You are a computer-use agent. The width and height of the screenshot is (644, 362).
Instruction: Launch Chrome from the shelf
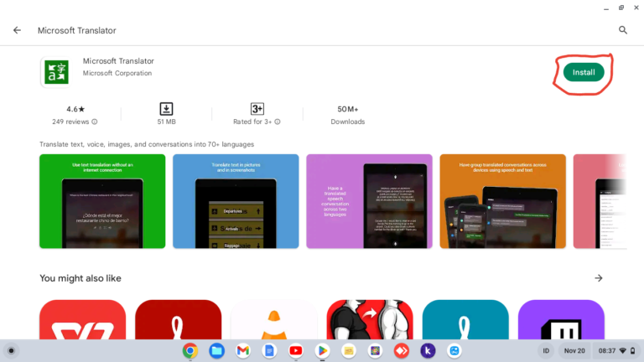point(190,351)
